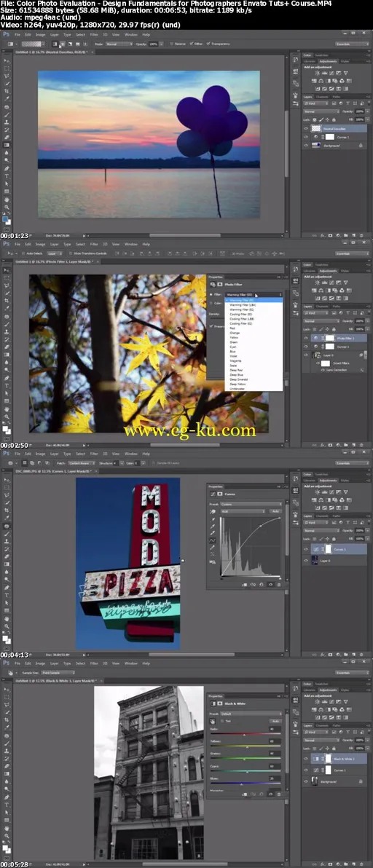Switch to Channels tab in the balloons screenshot

pos(322,97)
